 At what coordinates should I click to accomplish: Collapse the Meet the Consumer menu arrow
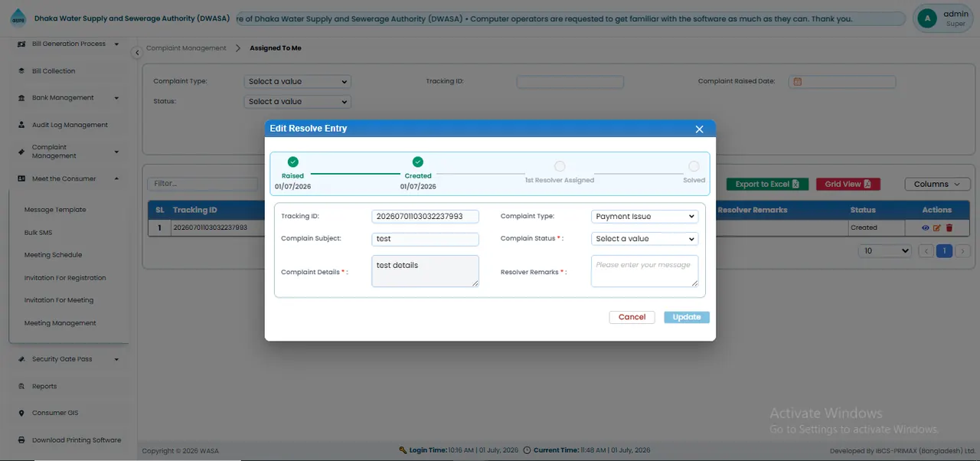coord(116,179)
